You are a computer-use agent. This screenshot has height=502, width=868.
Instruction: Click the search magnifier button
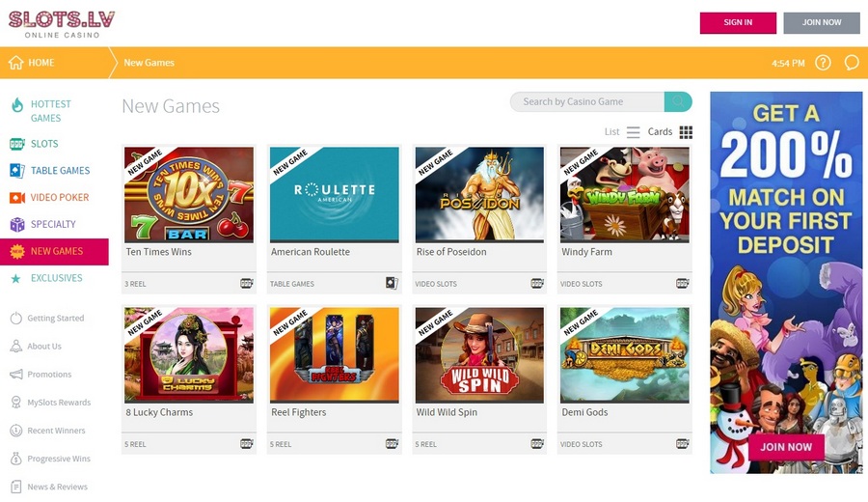coord(678,101)
